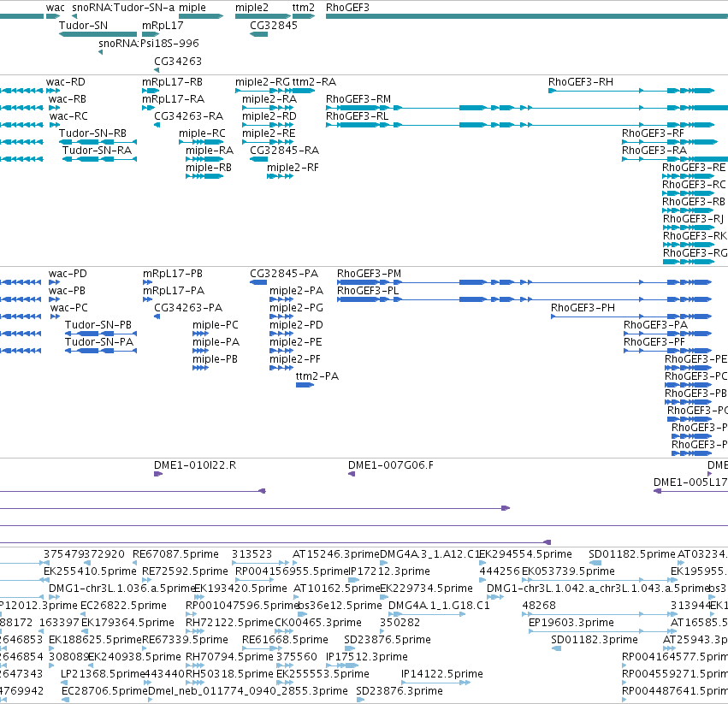Select EST SD23876.5prime
The width and height of the screenshot is (728, 704).
tap(348, 648)
